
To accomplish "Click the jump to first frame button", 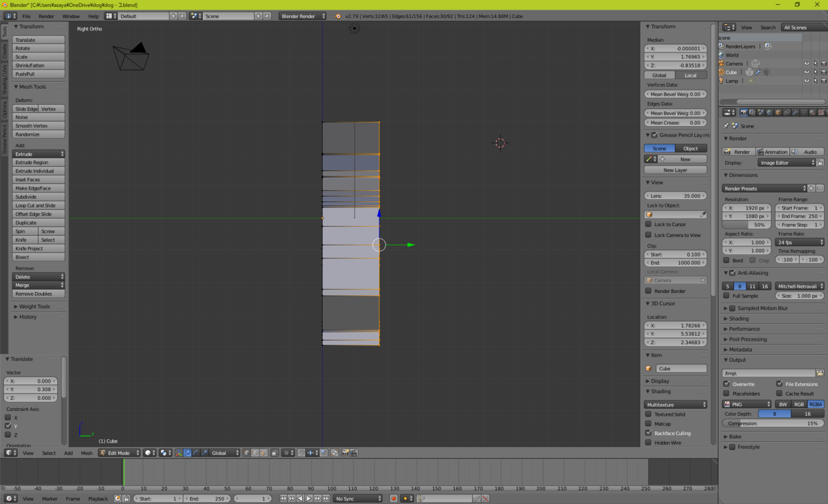I will tap(283, 498).
